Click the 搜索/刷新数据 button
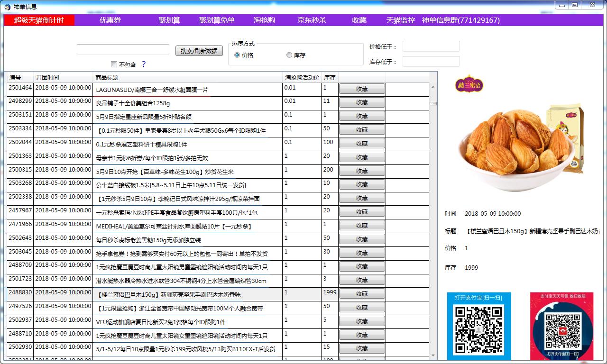The height and width of the screenshot is (364, 607). coord(199,51)
